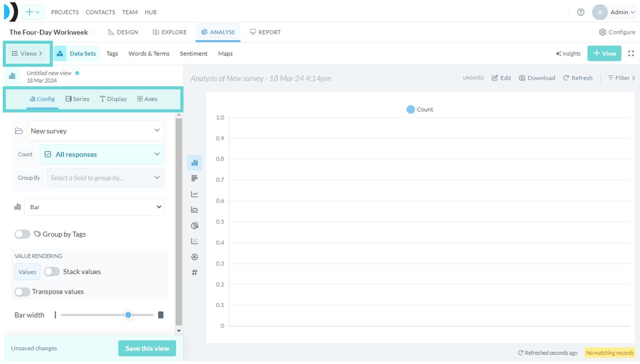The image size is (640, 364).
Task: Select the number (#) chart type icon
Action: (x=194, y=272)
